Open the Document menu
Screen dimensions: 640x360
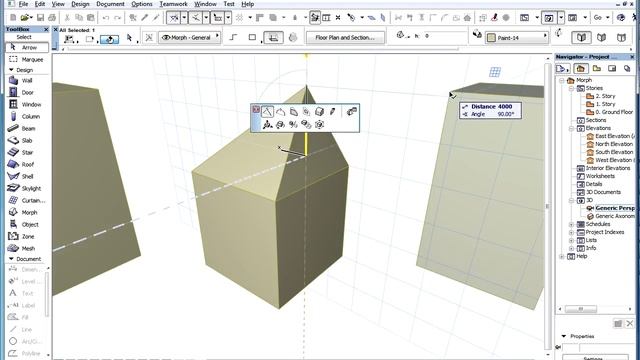pyautogui.click(x=110, y=4)
